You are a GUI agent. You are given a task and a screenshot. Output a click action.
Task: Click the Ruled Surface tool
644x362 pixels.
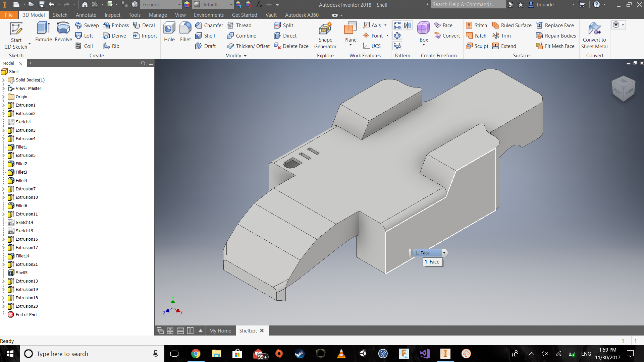[x=512, y=25]
